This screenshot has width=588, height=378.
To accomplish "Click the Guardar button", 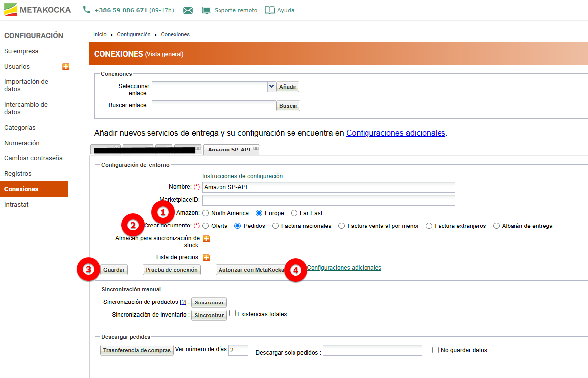I will (x=114, y=270).
